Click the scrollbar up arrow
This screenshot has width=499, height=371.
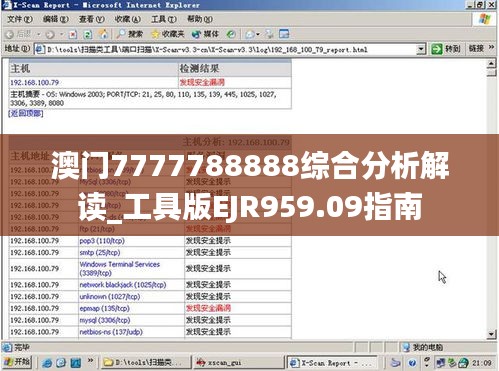[491, 64]
